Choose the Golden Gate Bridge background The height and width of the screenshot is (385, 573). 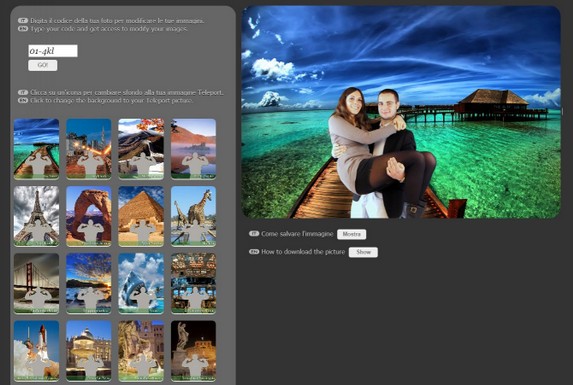pos(36,283)
